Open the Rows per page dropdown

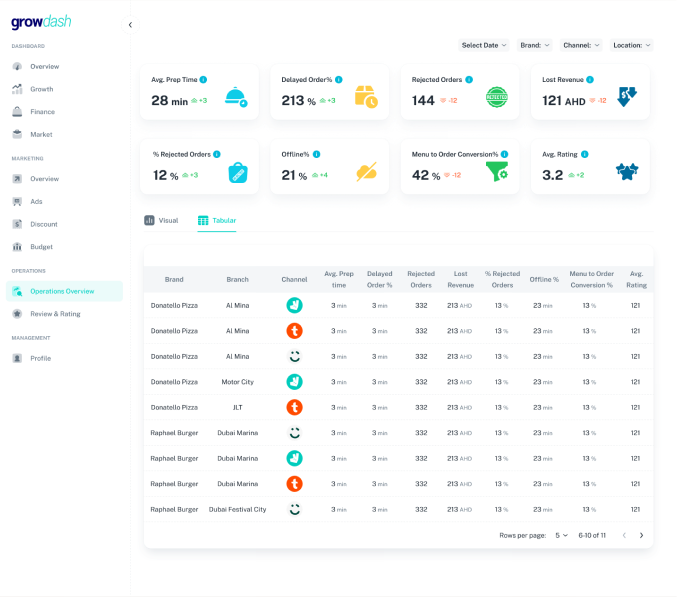(561, 535)
